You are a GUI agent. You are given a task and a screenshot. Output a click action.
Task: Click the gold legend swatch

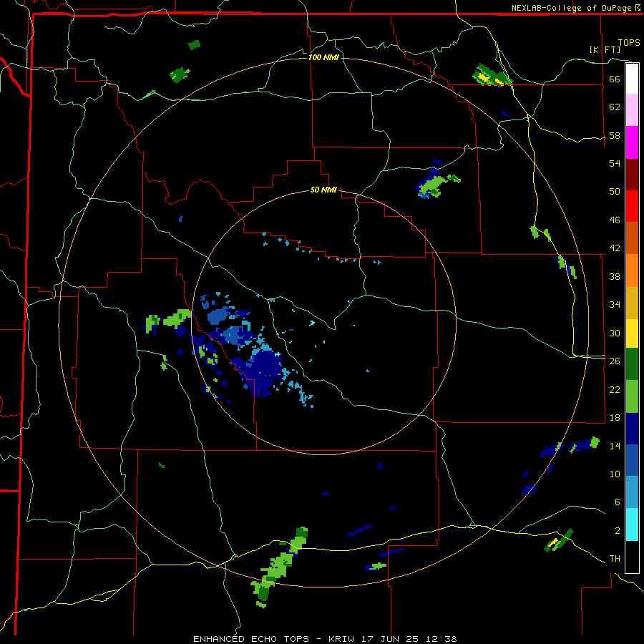click(632, 303)
